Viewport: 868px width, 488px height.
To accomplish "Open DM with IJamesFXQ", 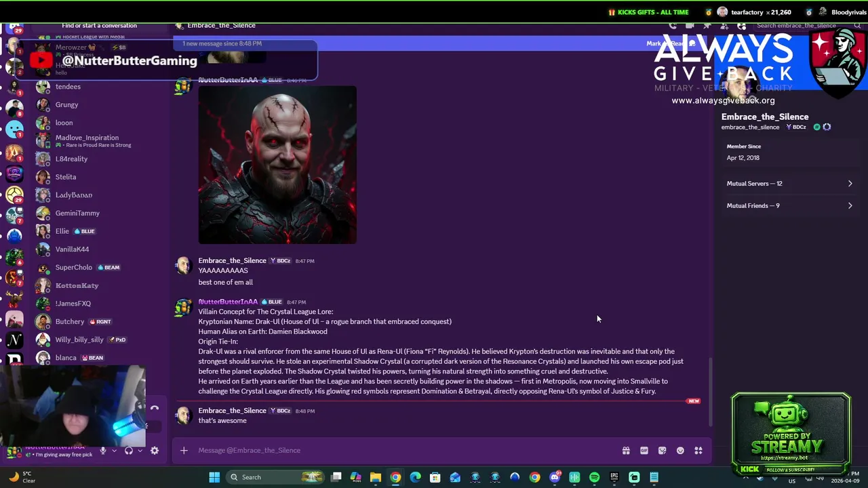I will coord(98,304).
